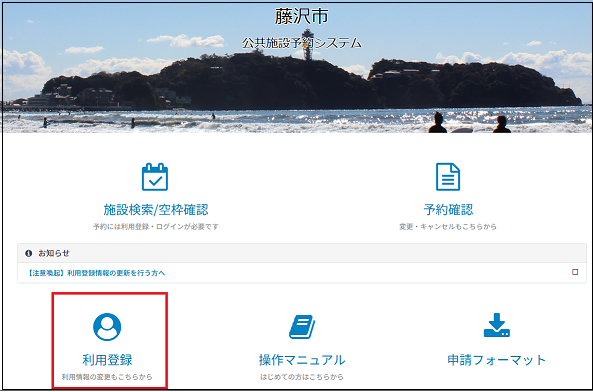Viewport: 593px width, 392px height.
Task: Click the Enoshima island banner image
Action: (296, 68)
